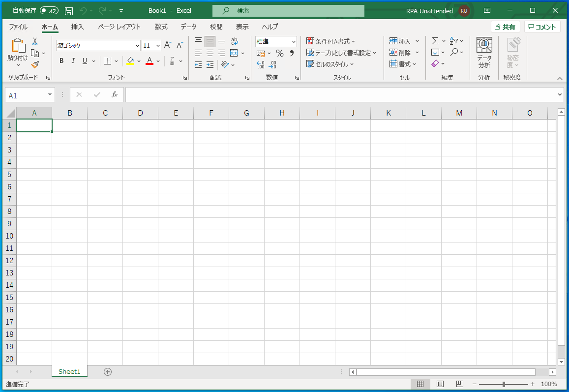Toggle the 自動保存 autosave switch
The image size is (569, 392).
tap(49, 11)
